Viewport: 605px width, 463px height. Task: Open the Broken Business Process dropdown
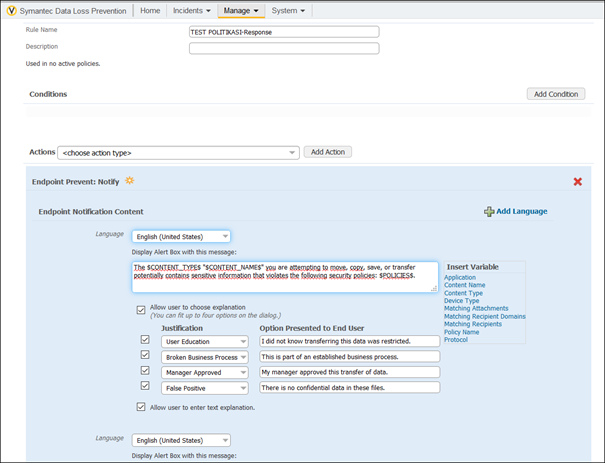[x=204, y=357]
